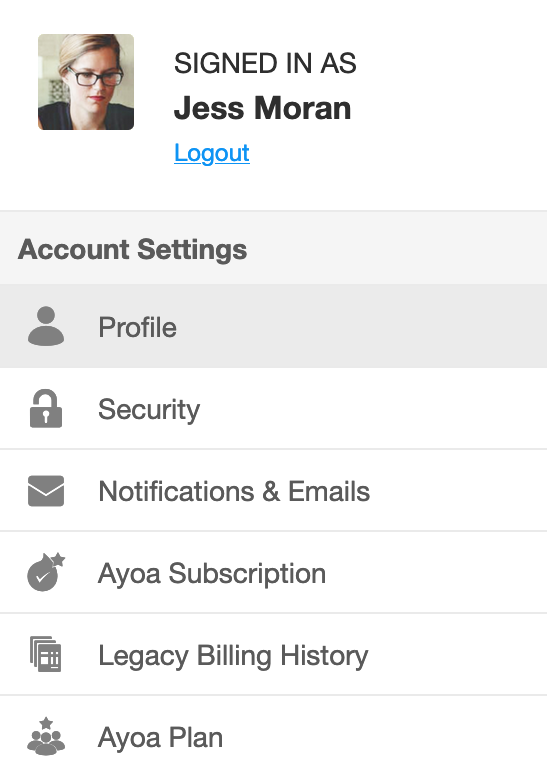
Task: Open the Legacy Billing History label
Action: (233, 656)
